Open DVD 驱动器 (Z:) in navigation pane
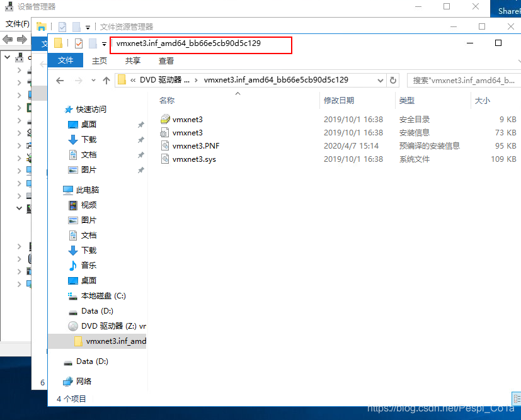The image size is (521, 420). coord(113,326)
